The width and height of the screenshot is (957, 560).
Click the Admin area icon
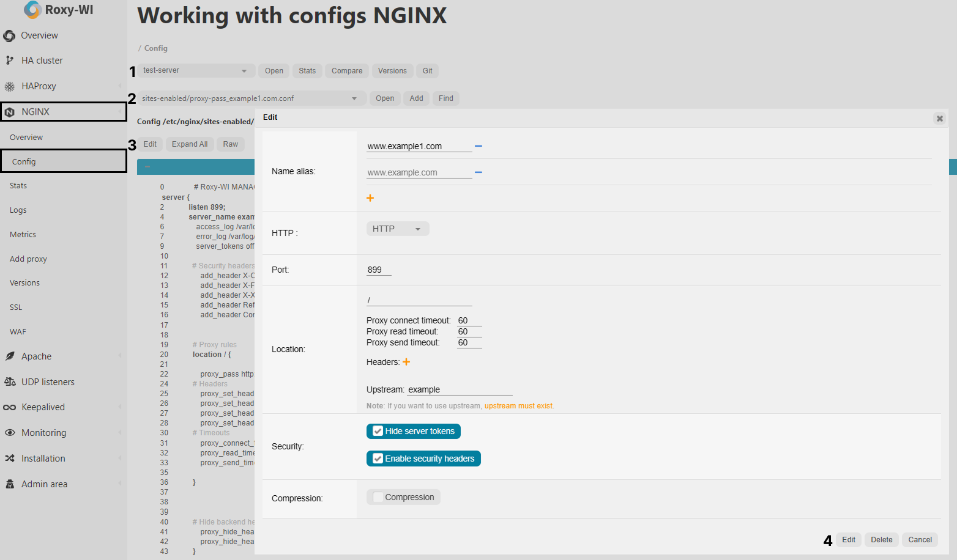(10, 484)
